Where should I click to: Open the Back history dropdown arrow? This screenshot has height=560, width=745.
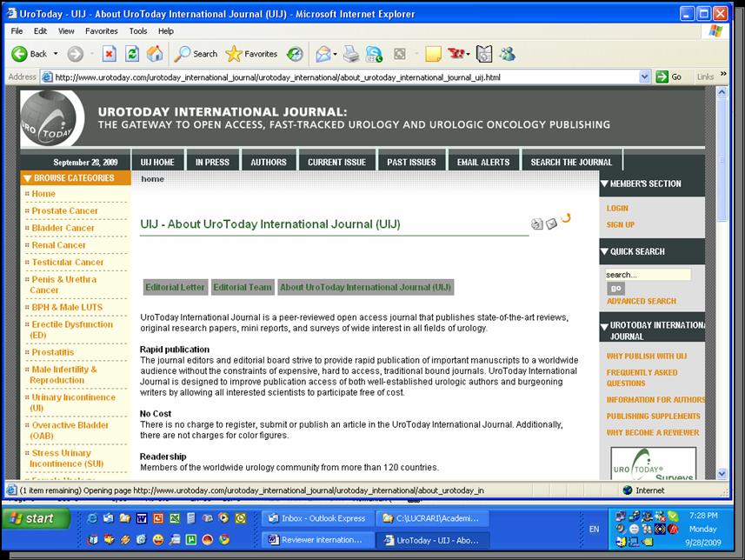(x=56, y=54)
